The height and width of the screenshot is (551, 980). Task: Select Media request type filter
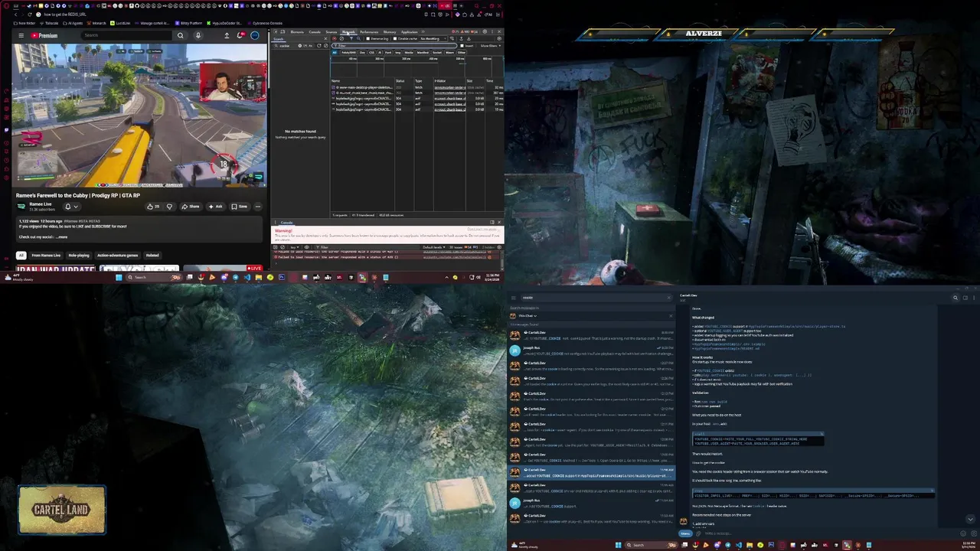[x=409, y=53]
